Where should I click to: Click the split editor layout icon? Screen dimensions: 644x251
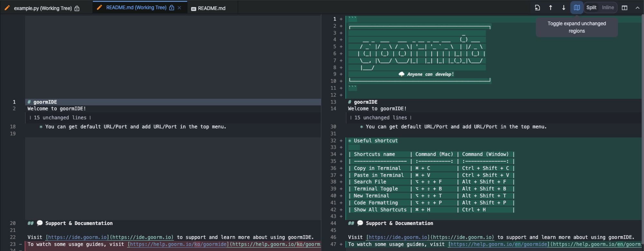pyautogui.click(x=624, y=8)
